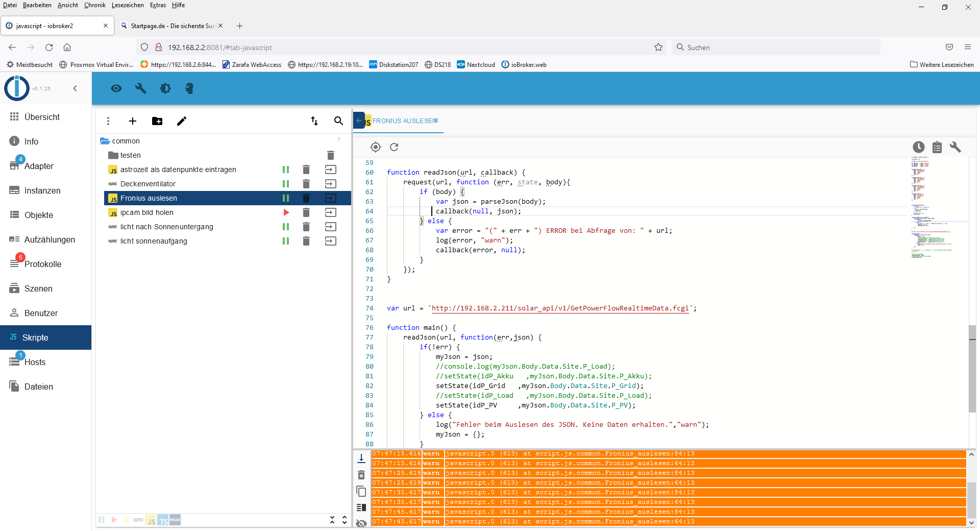The width and height of the screenshot is (980, 531).
Task: Add a new script with plus icon
Action: click(x=133, y=121)
